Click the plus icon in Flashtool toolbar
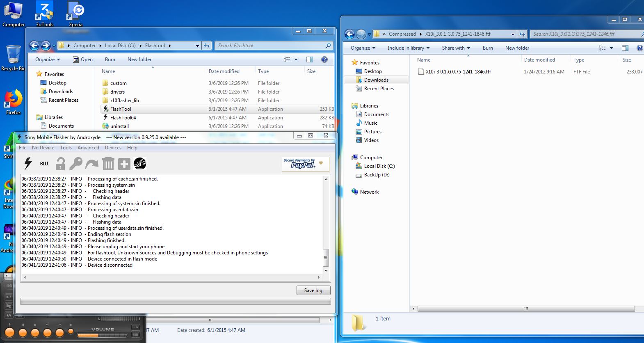The height and width of the screenshot is (343, 644). [x=124, y=164]
